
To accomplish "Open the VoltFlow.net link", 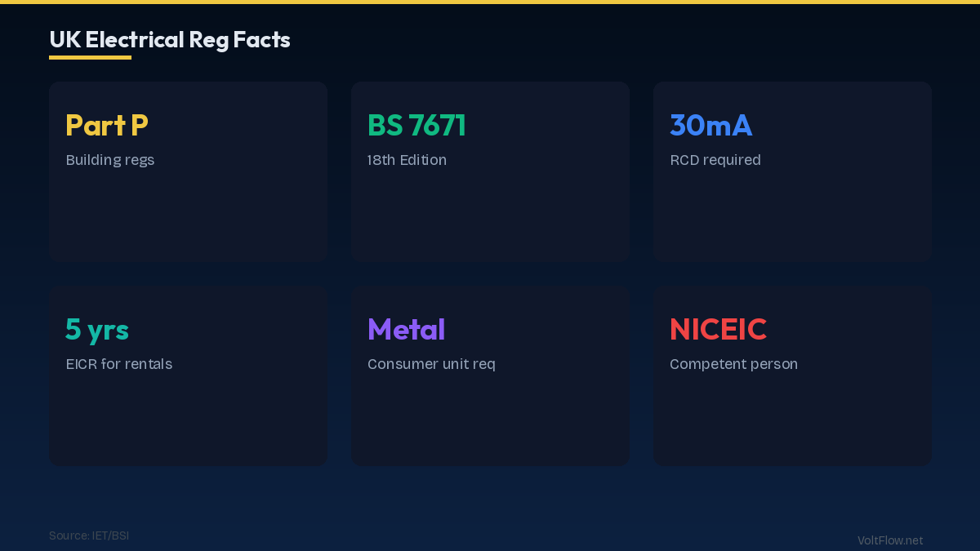I will (x=889, y=540).
